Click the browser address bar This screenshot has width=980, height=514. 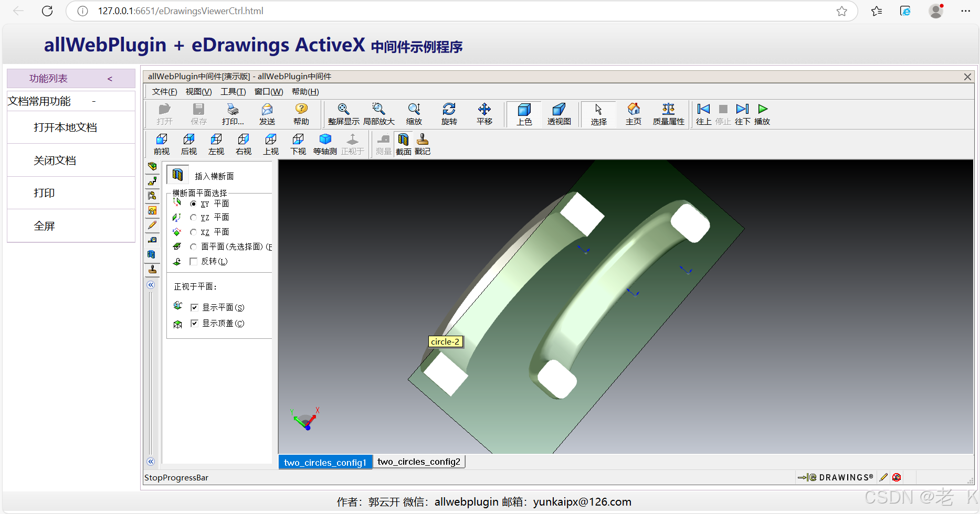click(462, 11)
